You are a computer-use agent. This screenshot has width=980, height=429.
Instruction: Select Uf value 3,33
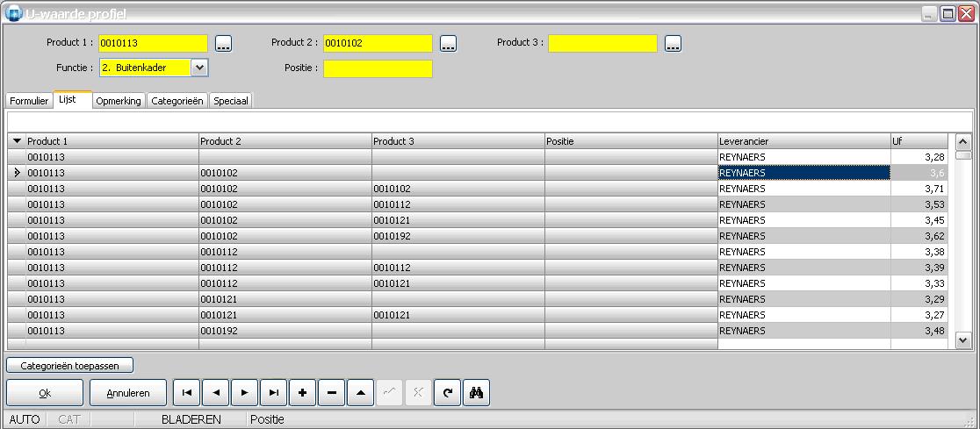[919, 283]
